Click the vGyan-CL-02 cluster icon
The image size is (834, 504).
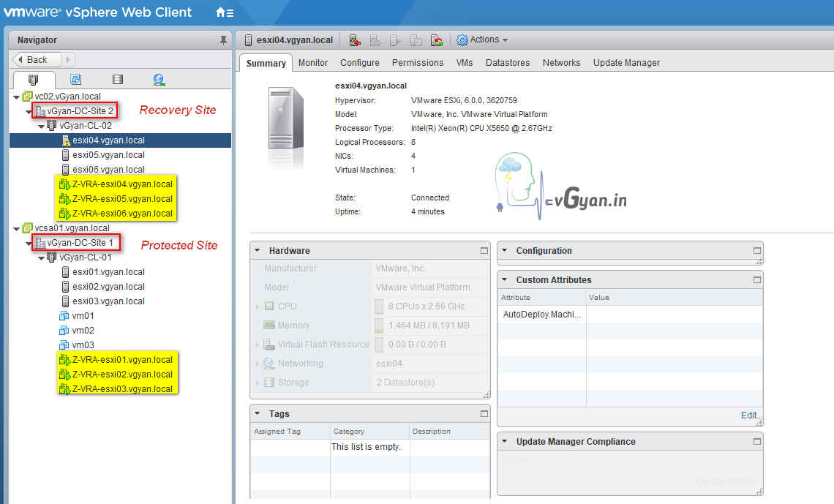[x=52, y=126]
